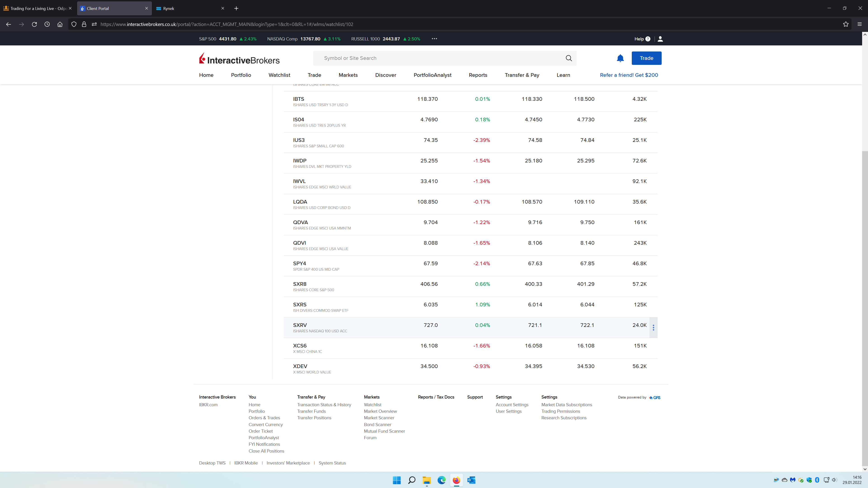Open SXRV row three-dot menu

tap(653, 328)
